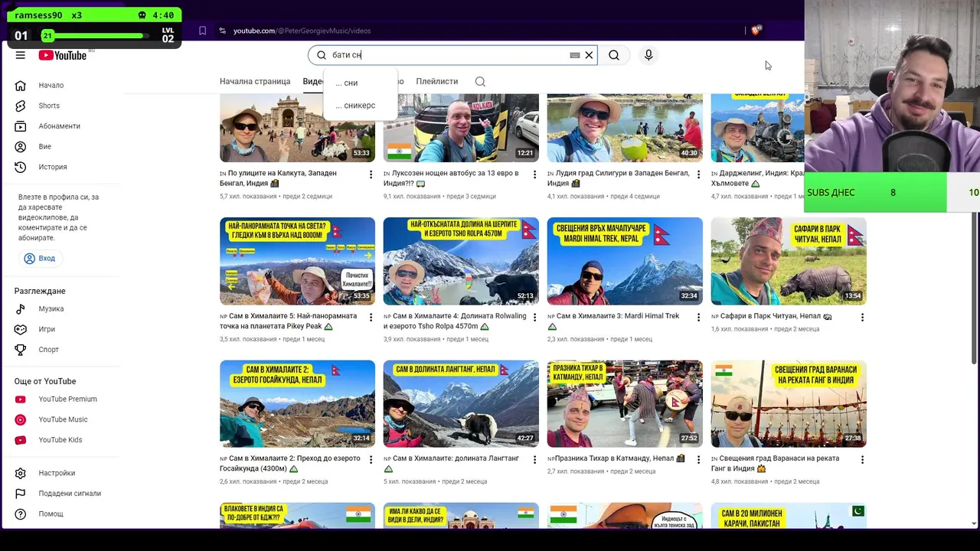Open three-dot menu for езерото Госайкунда video
Viewport: 980px width, 551px height.
point(371,460)
